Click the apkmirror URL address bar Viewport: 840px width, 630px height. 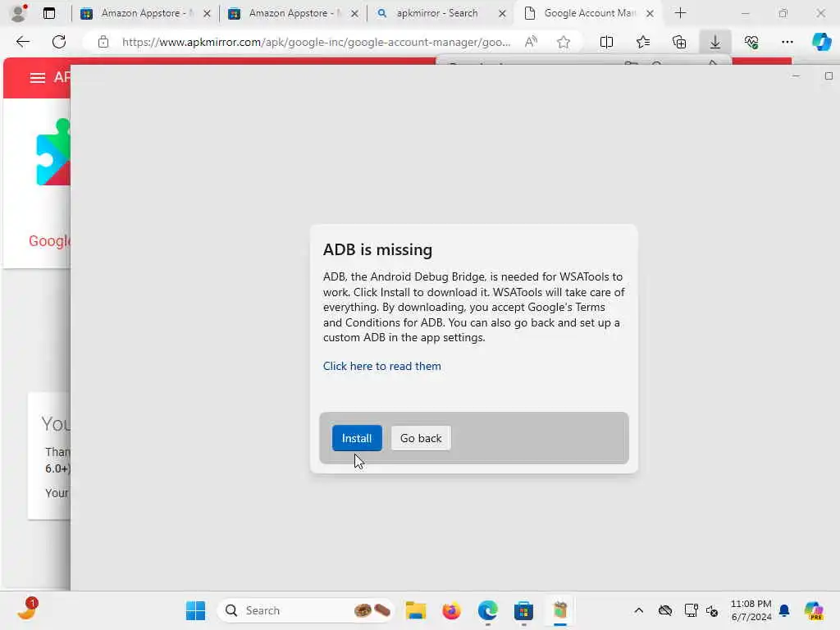pyautogui.click(x=316, y=42)
